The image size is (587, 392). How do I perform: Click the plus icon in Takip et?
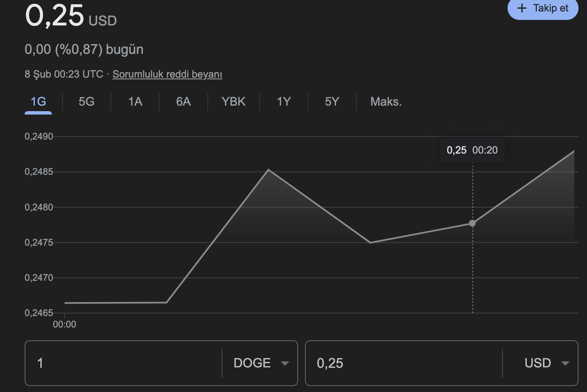pyautogui.click(x=522, y=8)
